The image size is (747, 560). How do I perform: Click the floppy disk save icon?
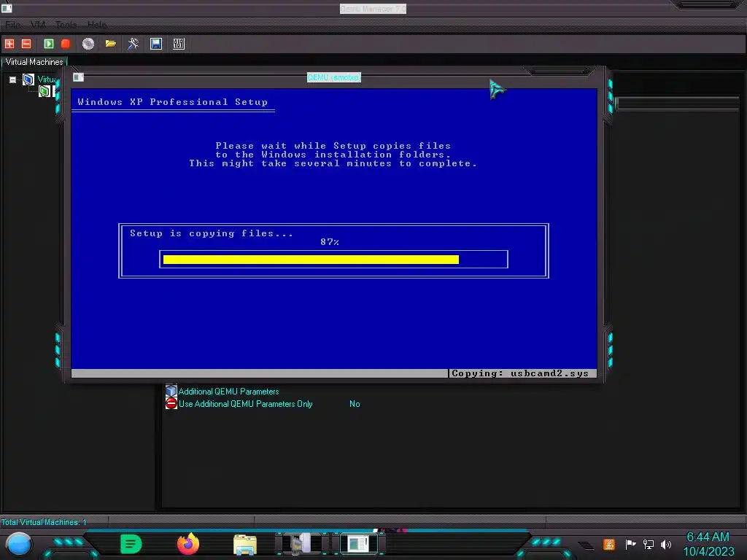coord(156,44)
